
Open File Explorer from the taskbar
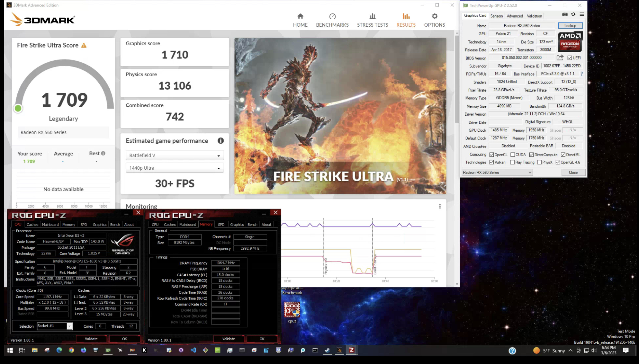pos(34,350)
